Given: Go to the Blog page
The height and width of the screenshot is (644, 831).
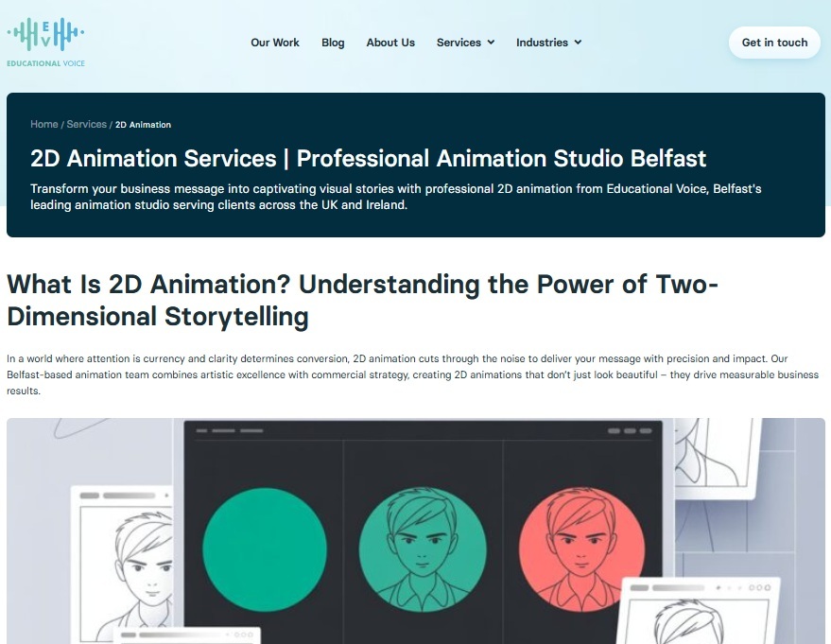Looking at the screenshot, I should tap(333, 43).
